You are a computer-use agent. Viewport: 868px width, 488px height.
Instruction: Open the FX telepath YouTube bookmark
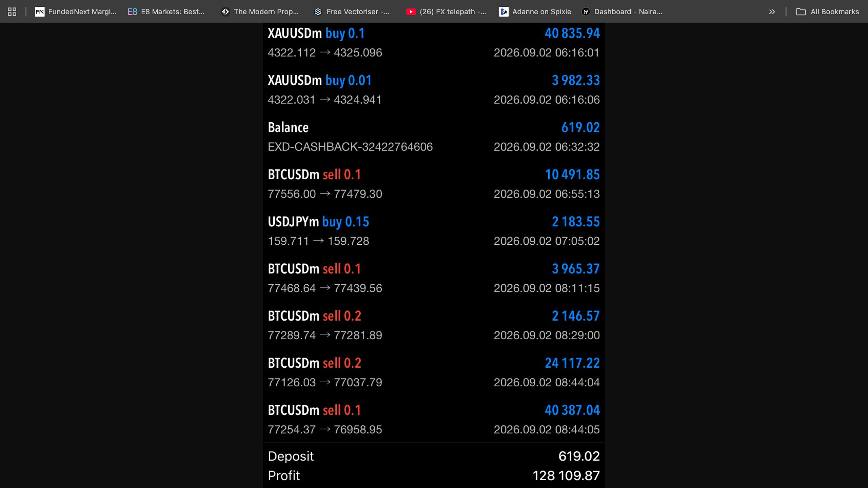[x=446, y=12]
